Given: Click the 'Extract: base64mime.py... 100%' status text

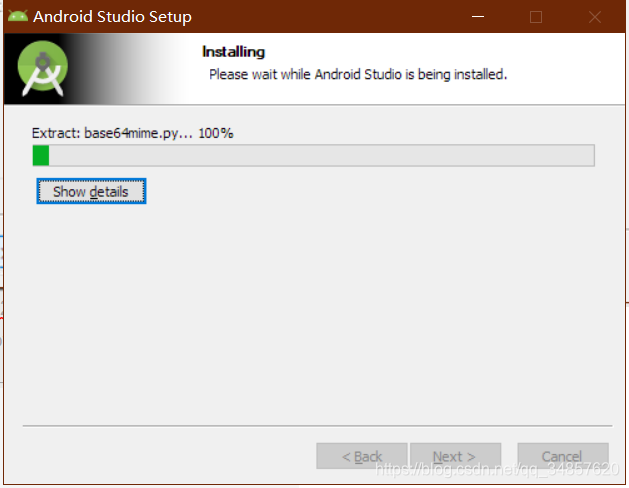Looking at the screenshot, I should pos(132,133).
